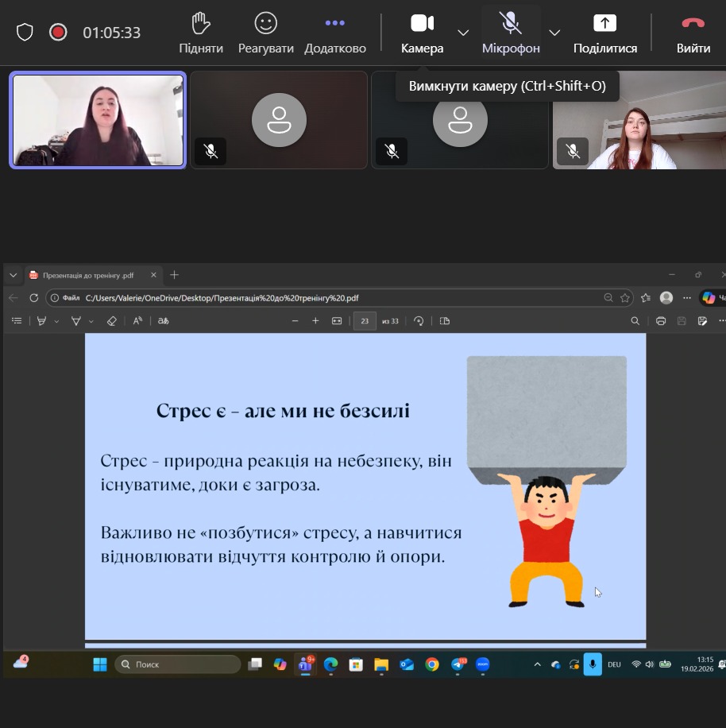Image resolution: width=726 pixels, height=728 pixels.
Task: Open the shield privacy icon
Action: coord(25,32)
